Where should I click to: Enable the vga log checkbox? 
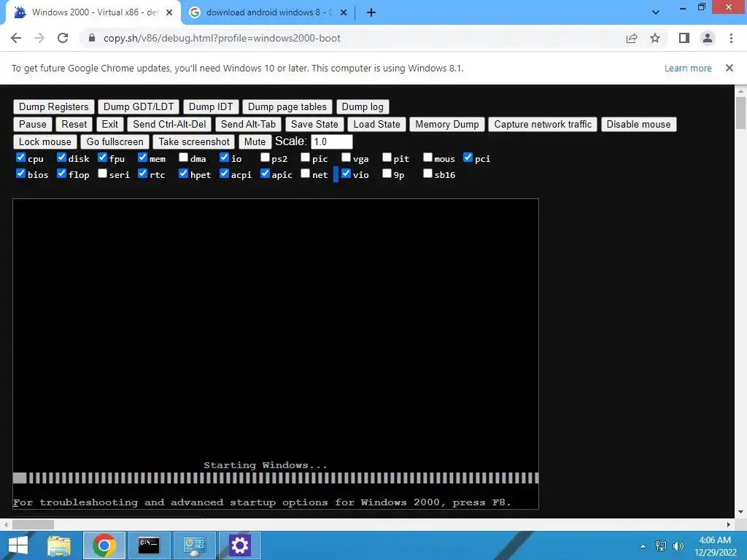pos(347,157)
